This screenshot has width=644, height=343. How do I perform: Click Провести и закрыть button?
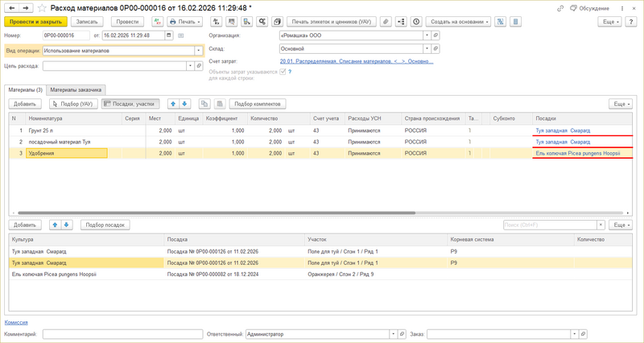35,22
